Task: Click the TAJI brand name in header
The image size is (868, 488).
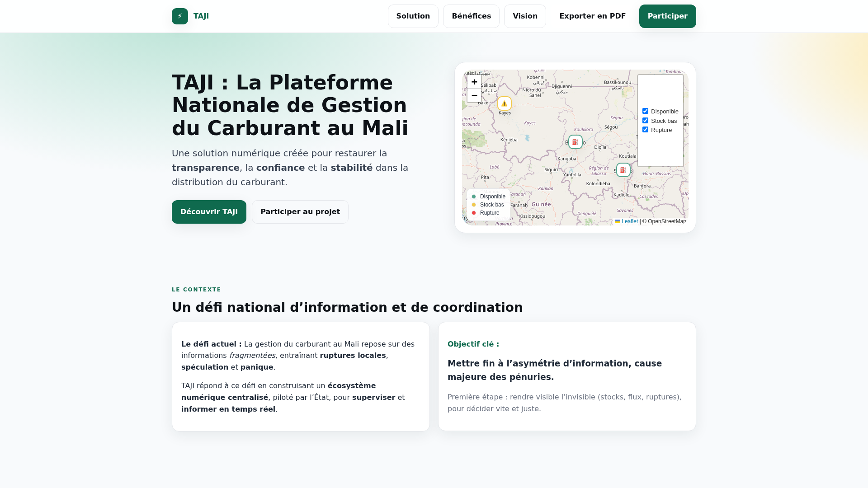Action: point(201,16)
